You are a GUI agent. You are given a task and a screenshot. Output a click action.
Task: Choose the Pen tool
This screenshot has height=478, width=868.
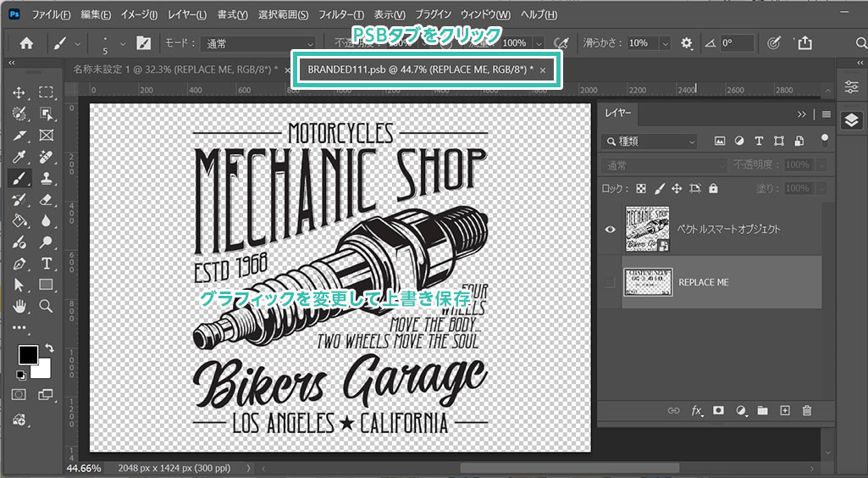tap(19, 264)
